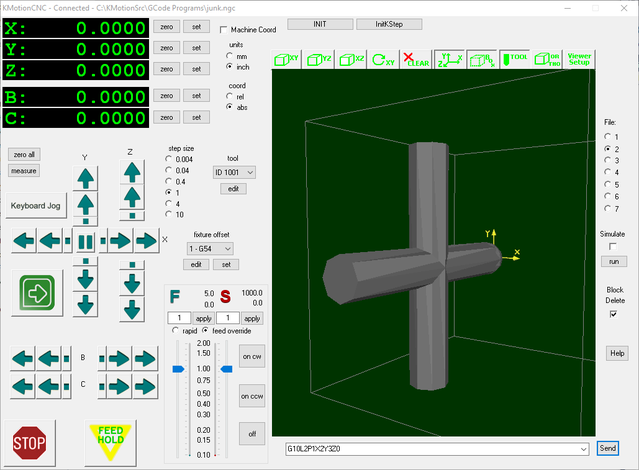This screenshot has height=470, width=639.
Task: Click the Send button
Action: [607, 448]
